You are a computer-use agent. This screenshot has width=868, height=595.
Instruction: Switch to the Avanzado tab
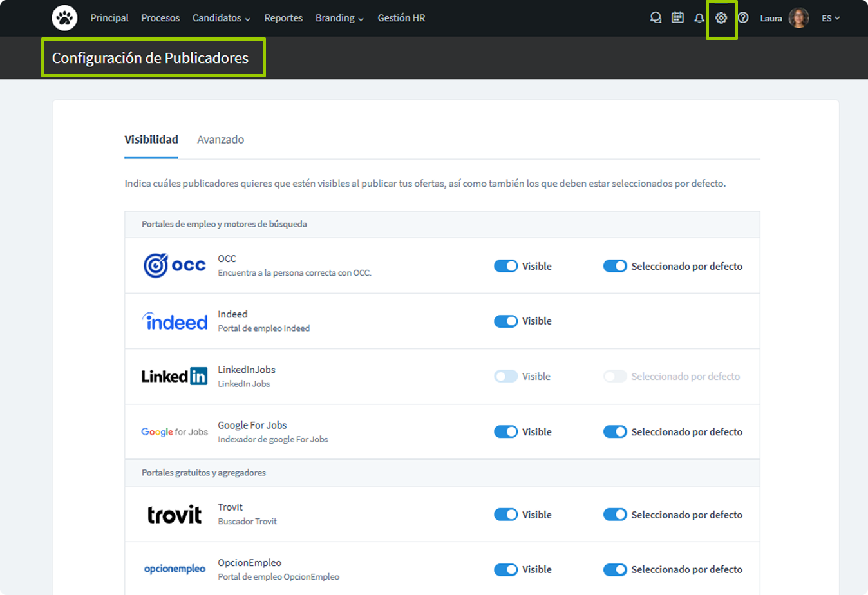click(220, 140)
